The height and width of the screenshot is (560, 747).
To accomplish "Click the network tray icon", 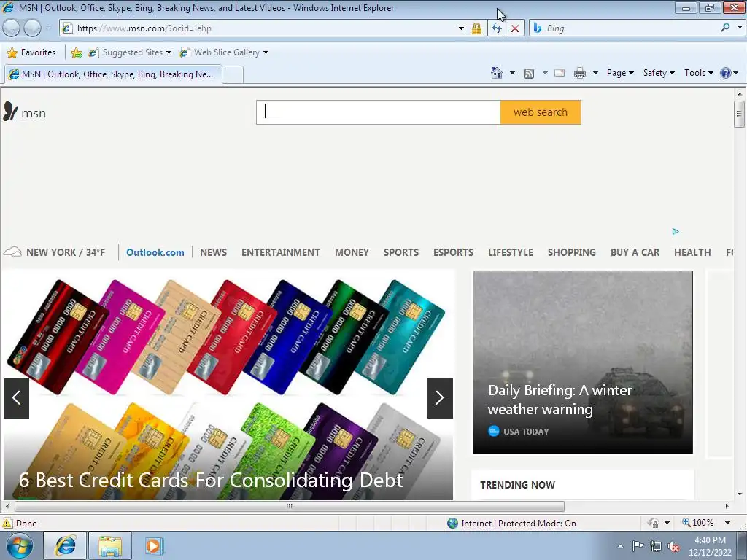I will 656,546.
